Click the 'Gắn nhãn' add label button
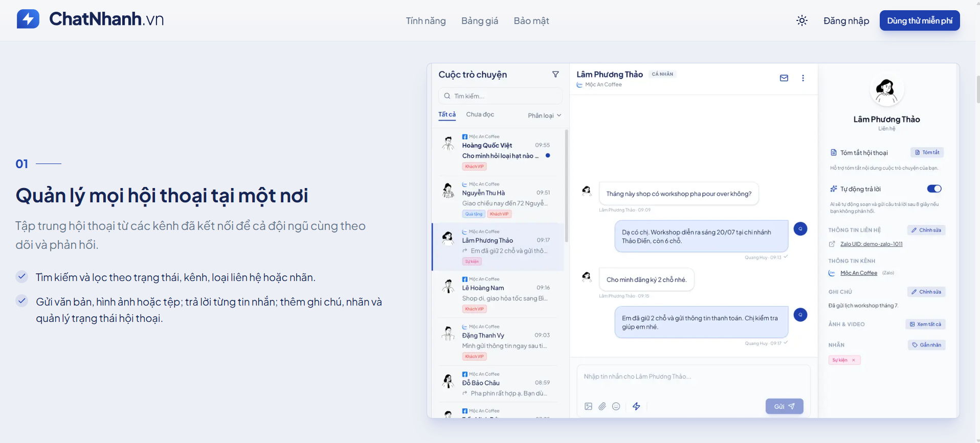This screenshot has width=980, height=443. click(x=927, y=345)
